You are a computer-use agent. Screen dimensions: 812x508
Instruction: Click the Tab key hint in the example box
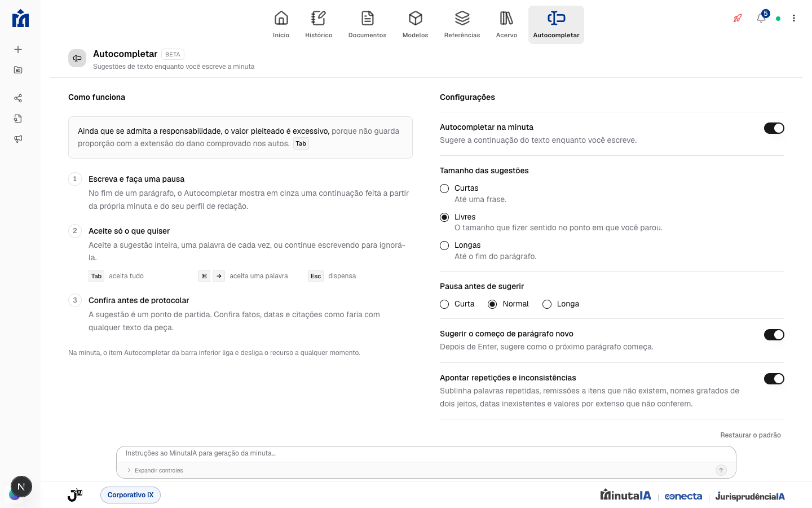click(301, 143)
